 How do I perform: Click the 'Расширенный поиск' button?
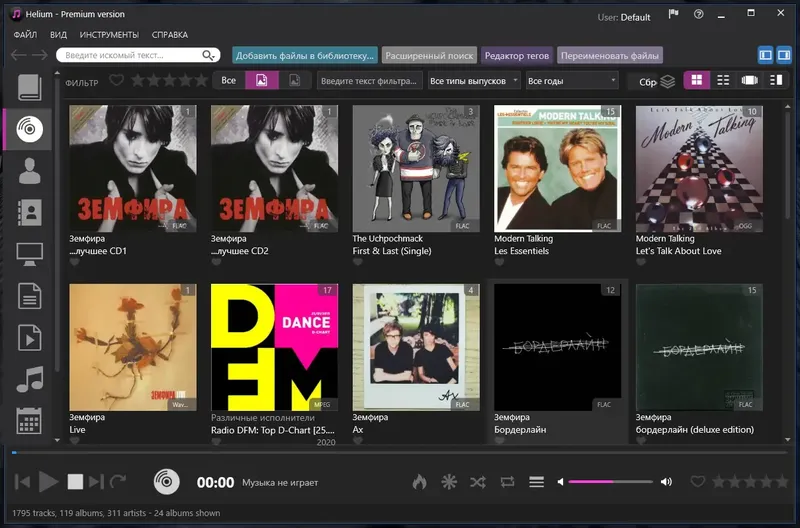tap(429, 56)
